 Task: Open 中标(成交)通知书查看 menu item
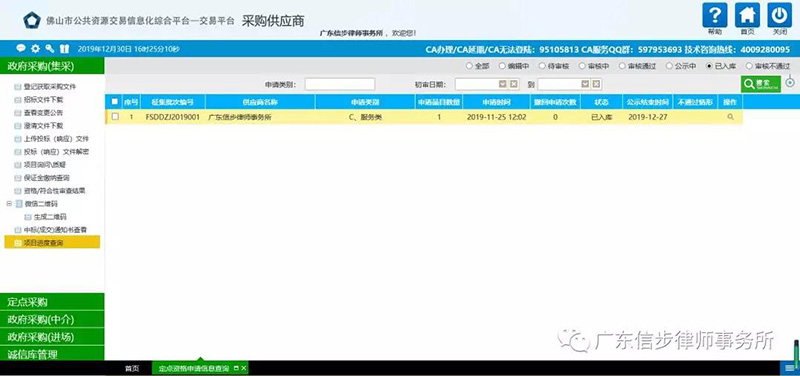click(55, 230)
